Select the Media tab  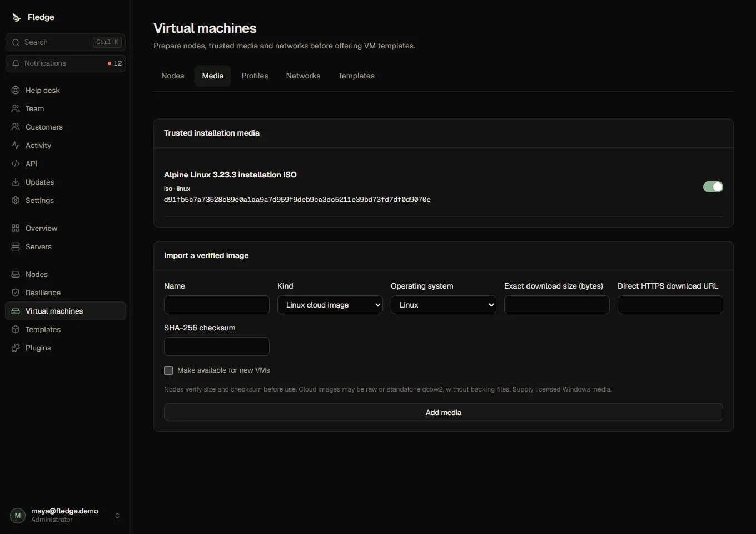coord(213,76)
